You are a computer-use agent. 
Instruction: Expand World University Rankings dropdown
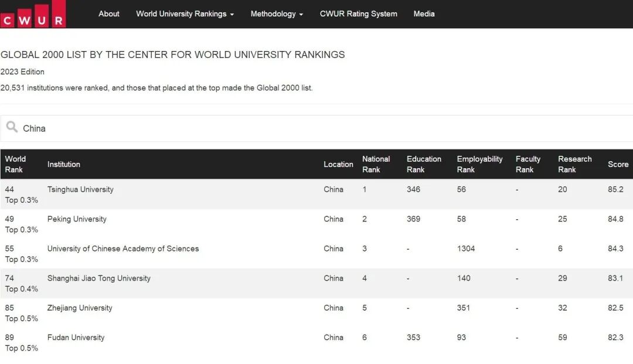pos(185,13)
